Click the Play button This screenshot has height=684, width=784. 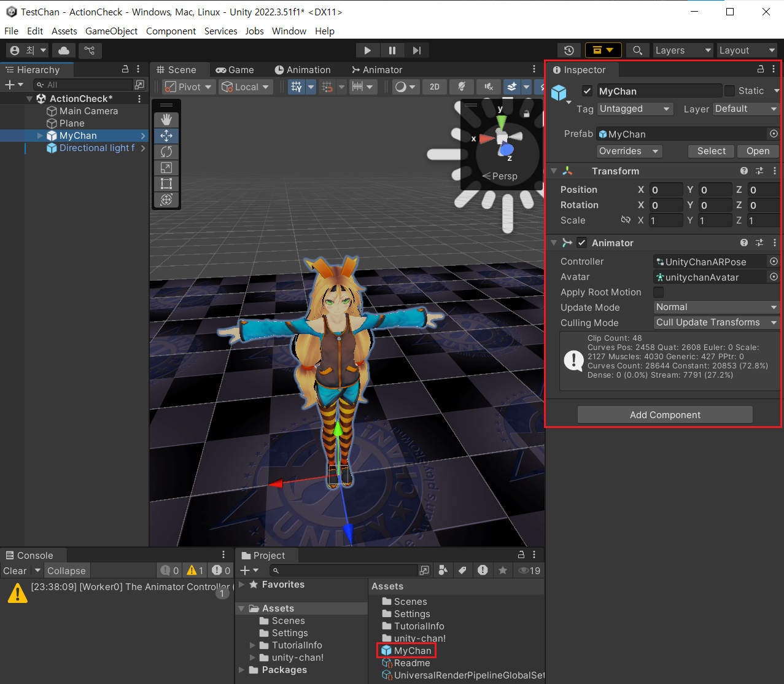point(367,50)
